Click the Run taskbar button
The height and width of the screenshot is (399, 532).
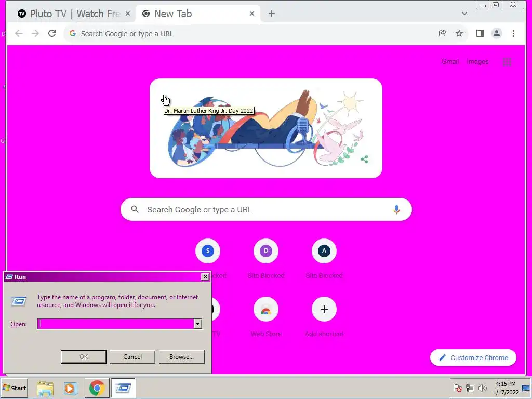coord(123,388)
